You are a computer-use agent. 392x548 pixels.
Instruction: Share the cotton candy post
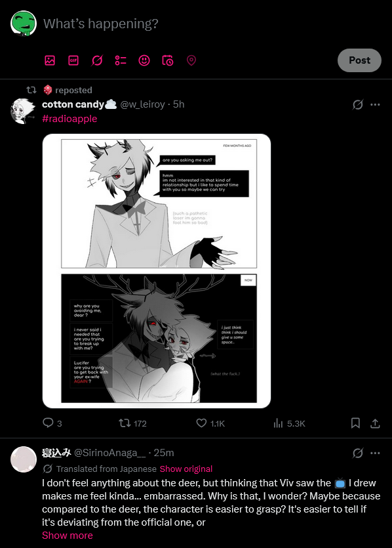point(375,423)
